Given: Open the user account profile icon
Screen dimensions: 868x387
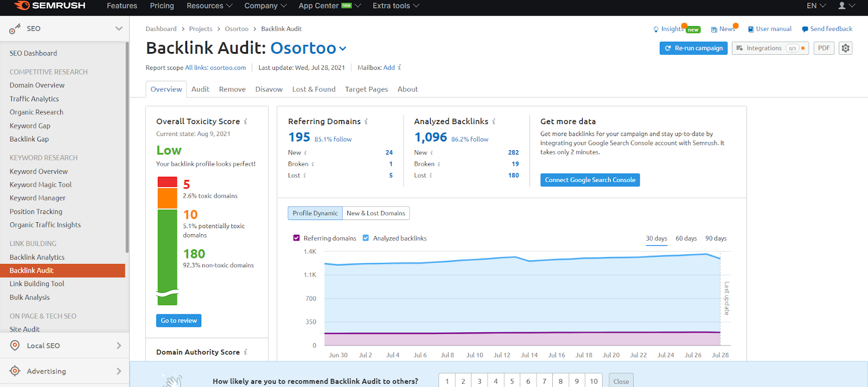Looking at the screenshot, I should click(842, 6).
